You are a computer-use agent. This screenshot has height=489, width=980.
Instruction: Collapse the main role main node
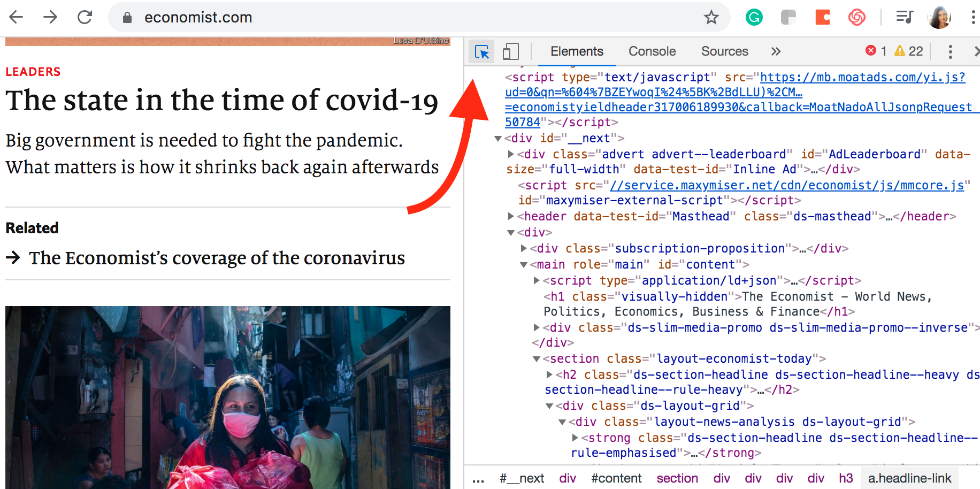click(x=524, y=265)
